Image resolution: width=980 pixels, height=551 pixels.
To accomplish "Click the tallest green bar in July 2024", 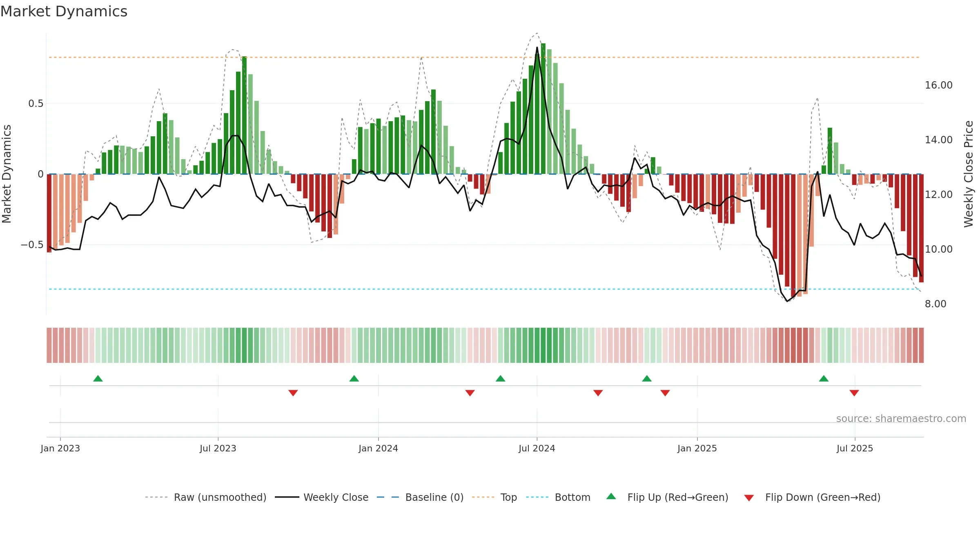I will pos(543,109).
